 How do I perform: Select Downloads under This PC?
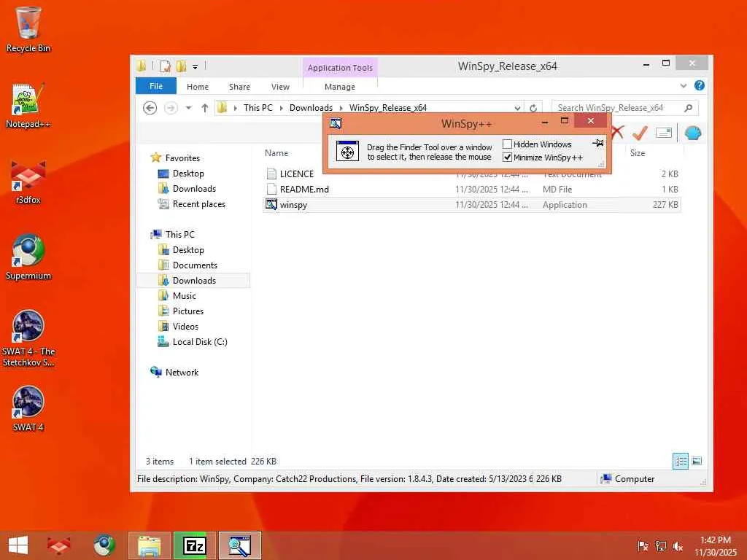click(194, 280)
